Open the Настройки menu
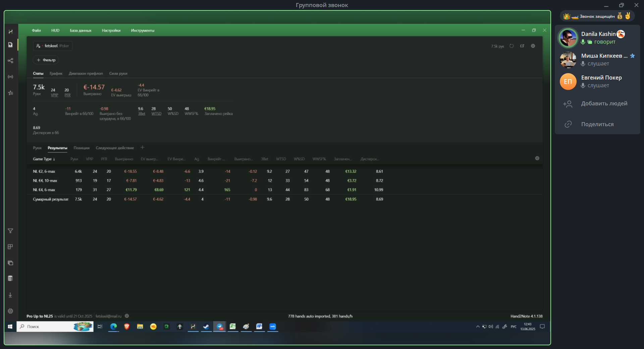Image resolution: width=644 pixels, height=349 pixels. [x=111, y=31]
